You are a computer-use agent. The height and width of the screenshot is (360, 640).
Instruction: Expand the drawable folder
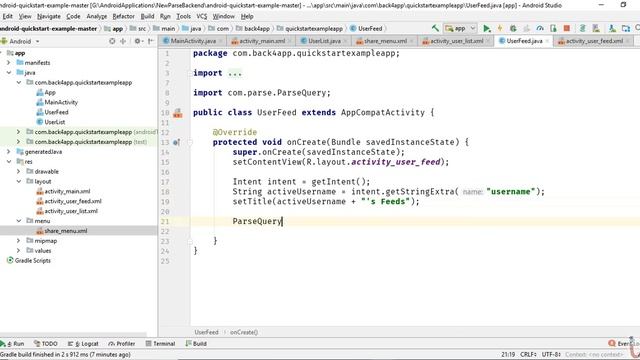click(19, 171)
